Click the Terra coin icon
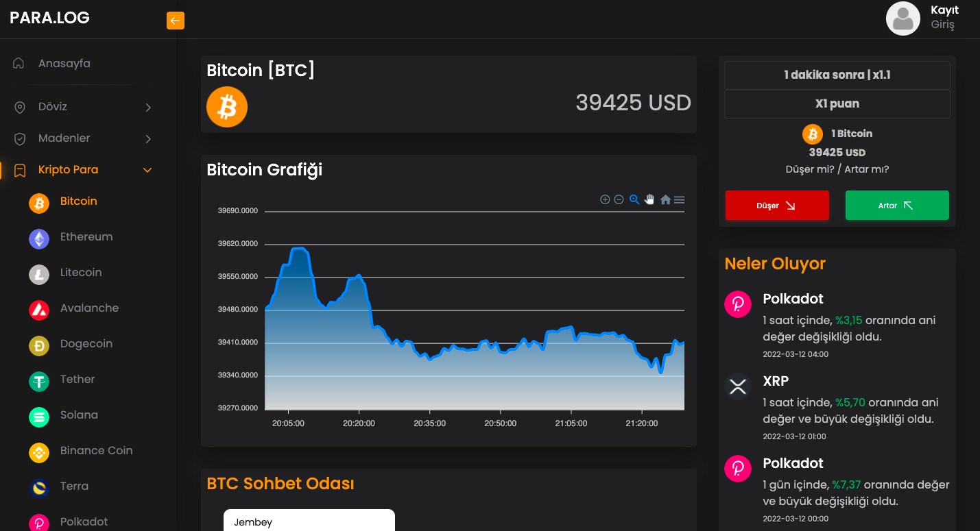The image size is (980, 531). [x=39, y=489]
